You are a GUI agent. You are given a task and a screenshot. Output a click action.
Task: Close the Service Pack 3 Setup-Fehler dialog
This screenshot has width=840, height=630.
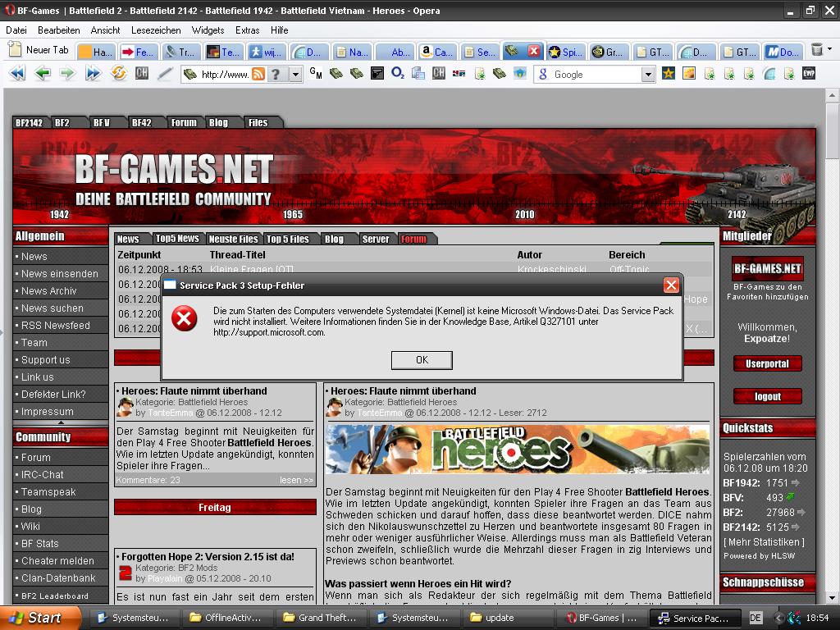(x=671, y=285)
